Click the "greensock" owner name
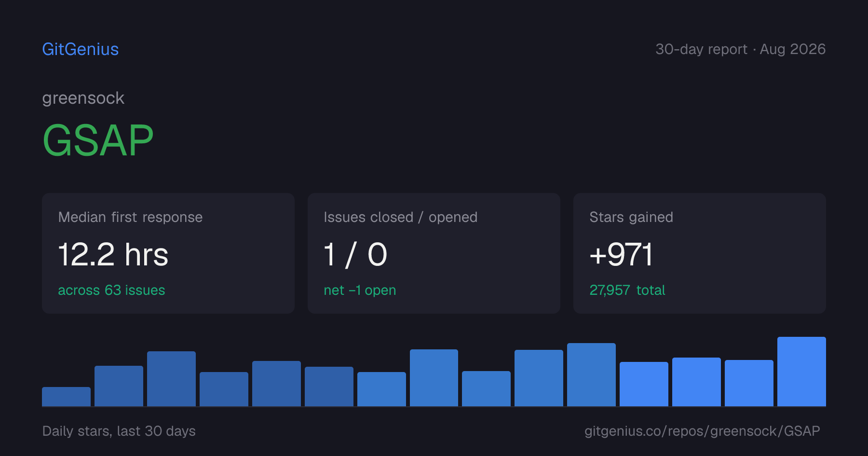Image resolution: width=868 pixels, height=456 pixels. [83, 98]
